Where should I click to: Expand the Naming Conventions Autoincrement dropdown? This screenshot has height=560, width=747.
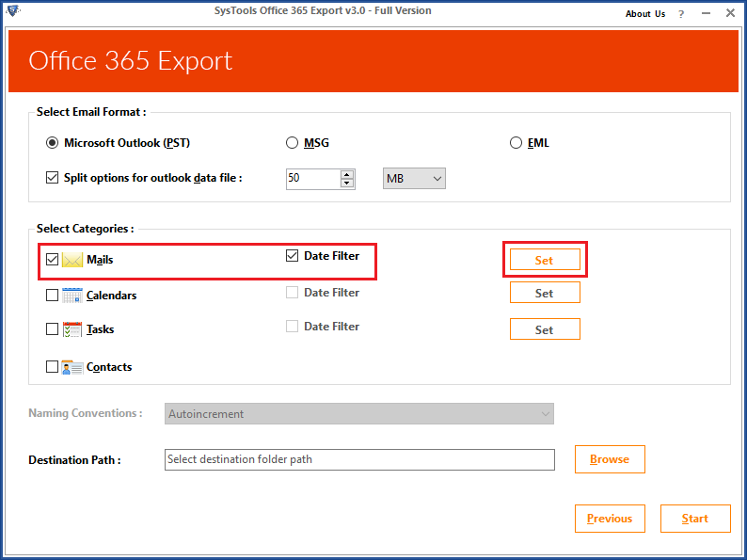[359, 414]
